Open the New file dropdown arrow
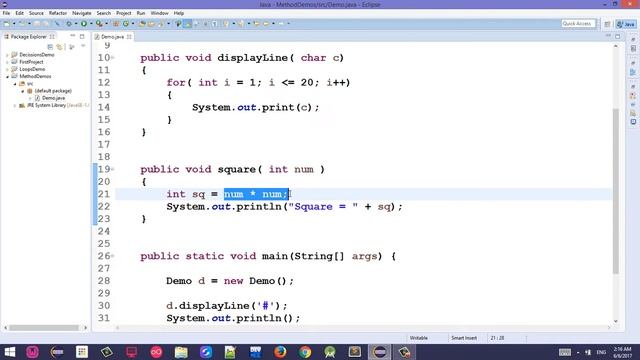 click(x=14, y=24)
